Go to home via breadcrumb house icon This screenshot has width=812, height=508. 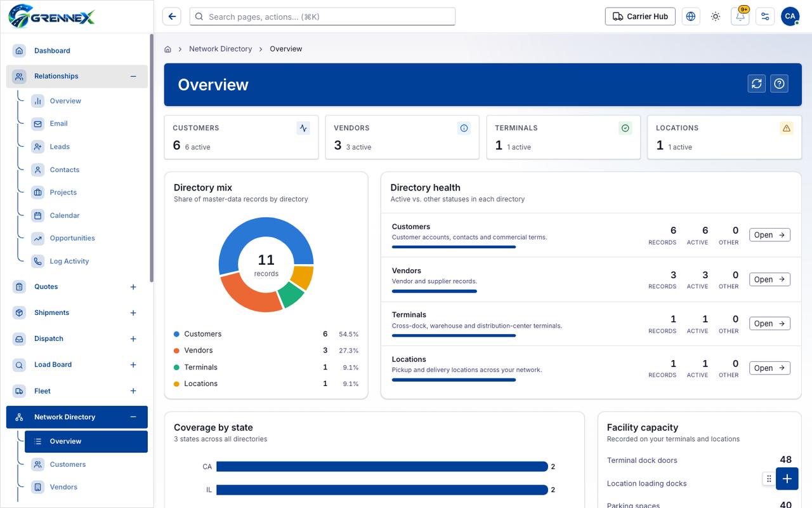pyautogui.click(x=168, y=49)
